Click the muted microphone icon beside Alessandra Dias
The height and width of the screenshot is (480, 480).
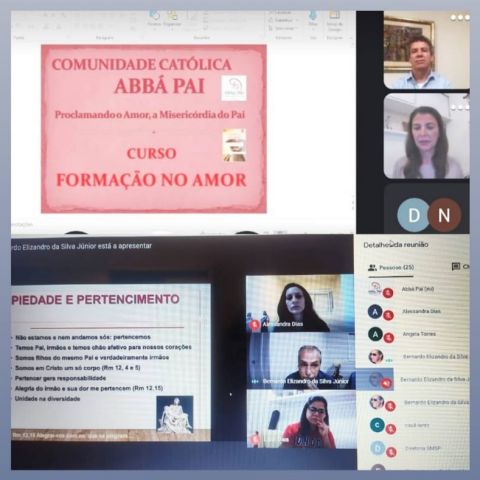point(388,315)
